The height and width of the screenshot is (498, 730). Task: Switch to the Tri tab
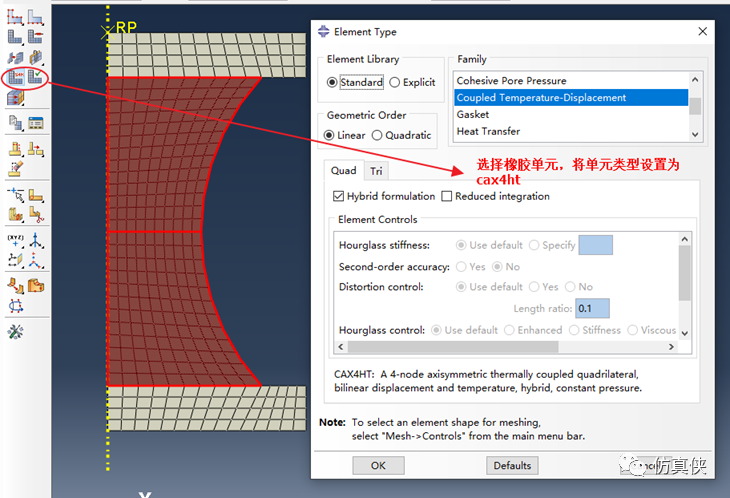376,171
